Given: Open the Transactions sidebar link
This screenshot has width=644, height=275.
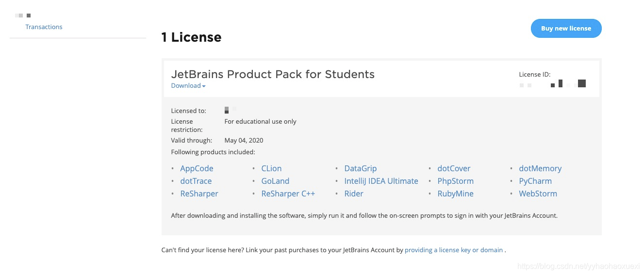Looking at the screenshot, I should (x=44, y=27).
